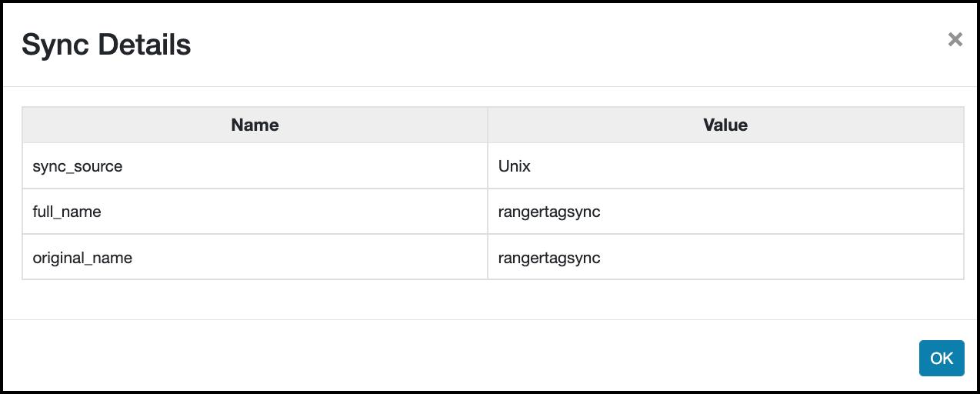Close the Sync Details dialog with X
Screen dimensions: 980x394
pos(955,39)
